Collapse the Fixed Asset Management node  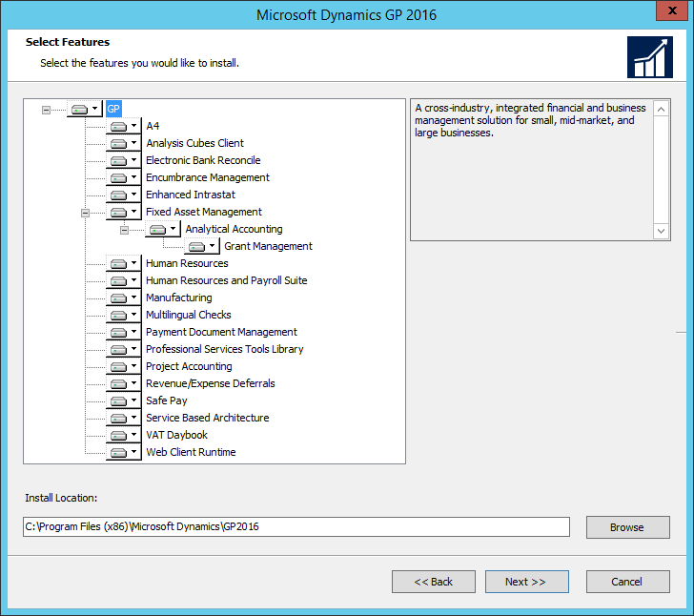(85, 213)
